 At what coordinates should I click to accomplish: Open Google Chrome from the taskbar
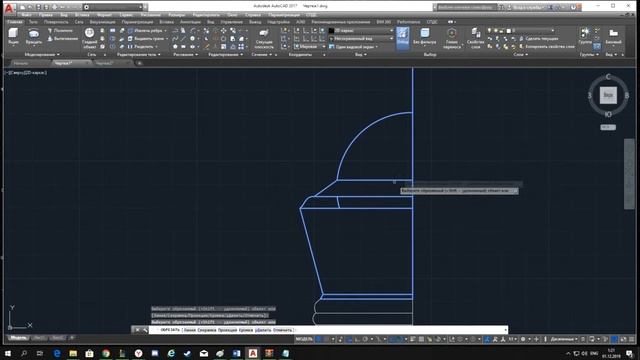pyautogui.click(x=106, y=353)
